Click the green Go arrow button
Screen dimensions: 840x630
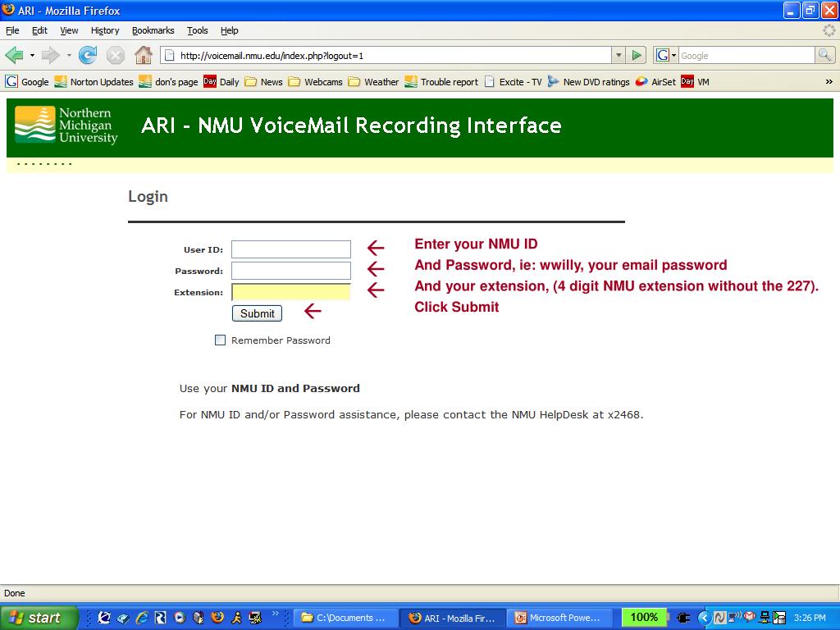(637, 55)
